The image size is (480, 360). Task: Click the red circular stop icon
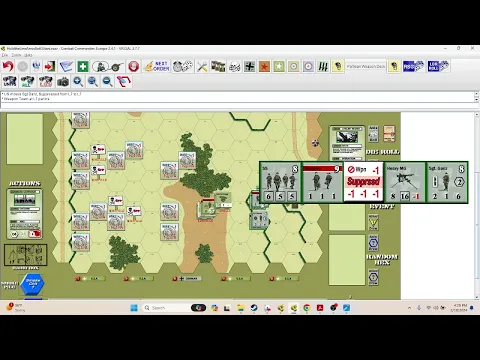pyautogui.click(x=133, y=66)
